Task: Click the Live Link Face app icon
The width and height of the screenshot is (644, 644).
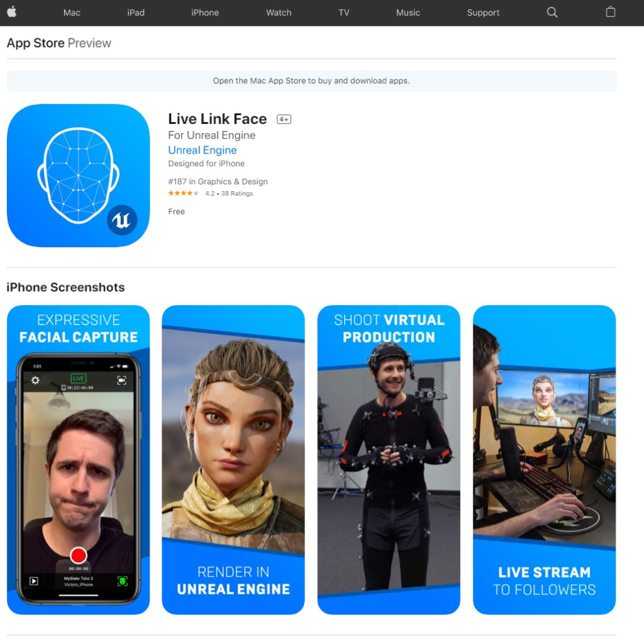Action: coord(78,175)
